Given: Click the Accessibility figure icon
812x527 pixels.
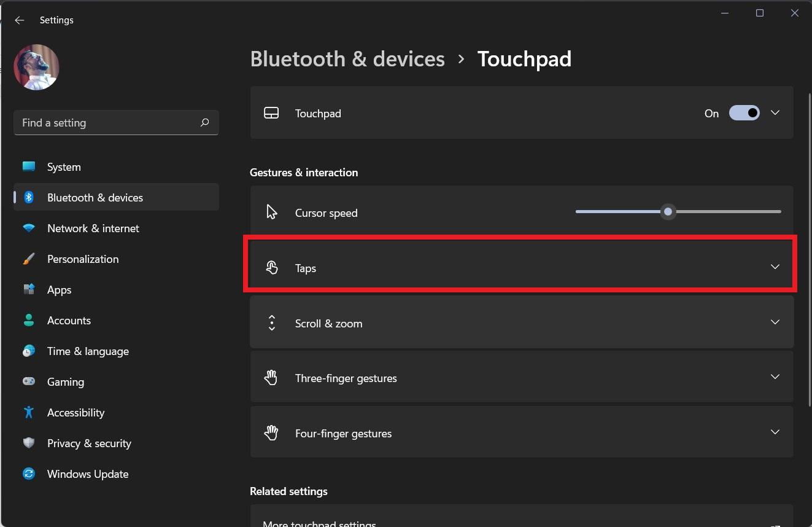Looking at the screenshot, I should (x=29, y=413).
